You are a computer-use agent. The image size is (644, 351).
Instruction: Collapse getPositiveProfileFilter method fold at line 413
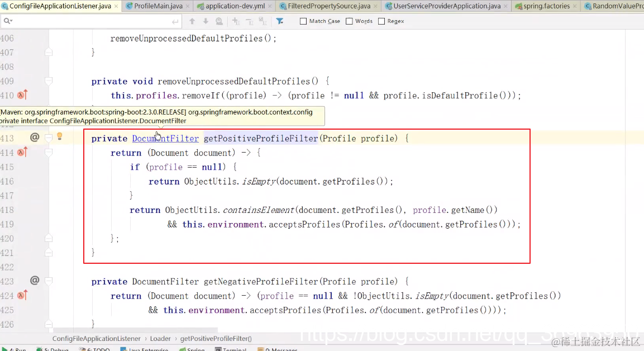point(49,138)
